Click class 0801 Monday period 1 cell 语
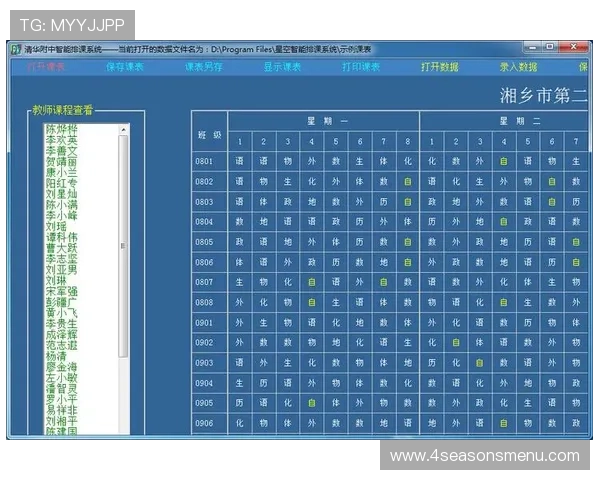 pyautogui.click(x=240, y=161)
